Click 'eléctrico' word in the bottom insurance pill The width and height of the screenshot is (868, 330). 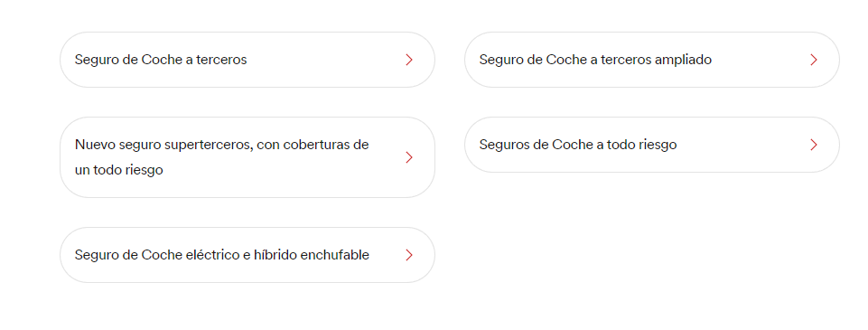pos(212,255)
